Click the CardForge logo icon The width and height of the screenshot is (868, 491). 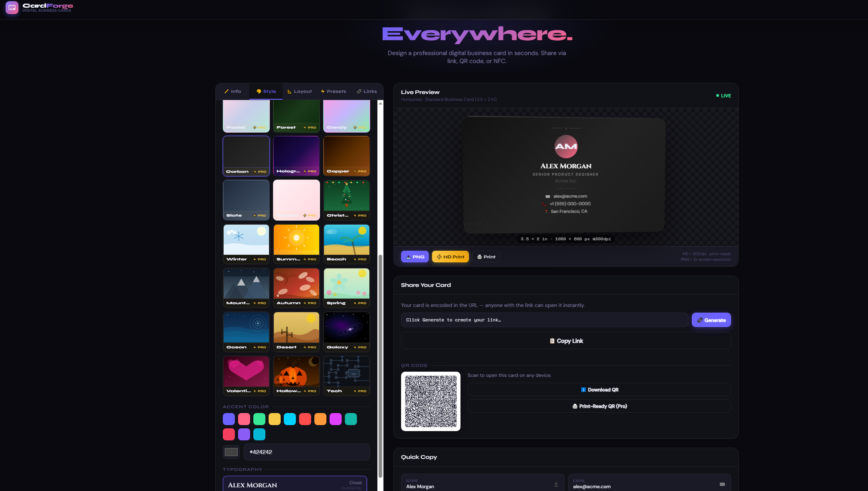[x=12, y=7]
